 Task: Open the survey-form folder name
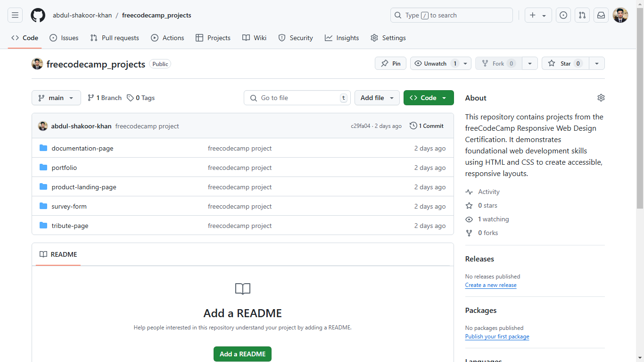tap(69, 206)
